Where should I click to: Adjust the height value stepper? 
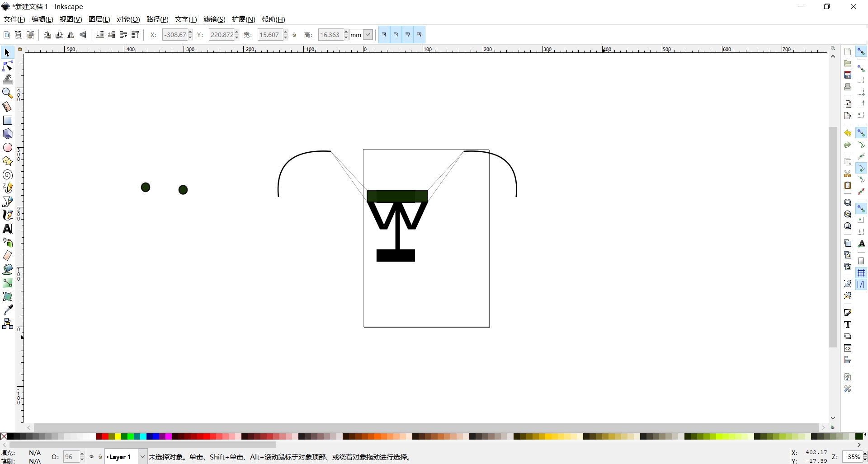[x=346, y=35]
